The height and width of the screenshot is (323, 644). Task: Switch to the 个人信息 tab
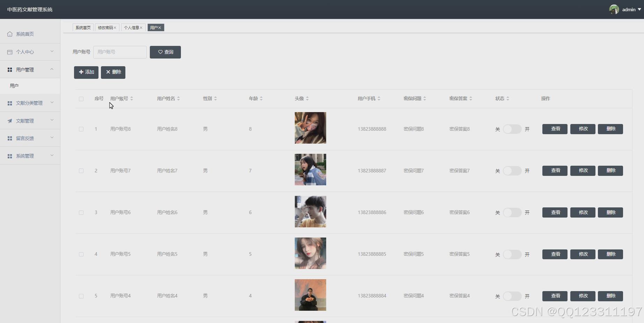tap(131, 28)
